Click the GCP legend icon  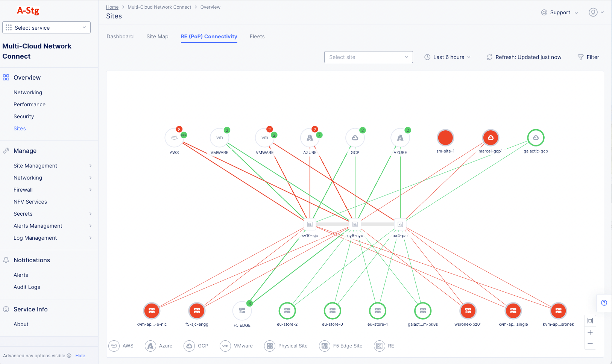pos(189,346)
